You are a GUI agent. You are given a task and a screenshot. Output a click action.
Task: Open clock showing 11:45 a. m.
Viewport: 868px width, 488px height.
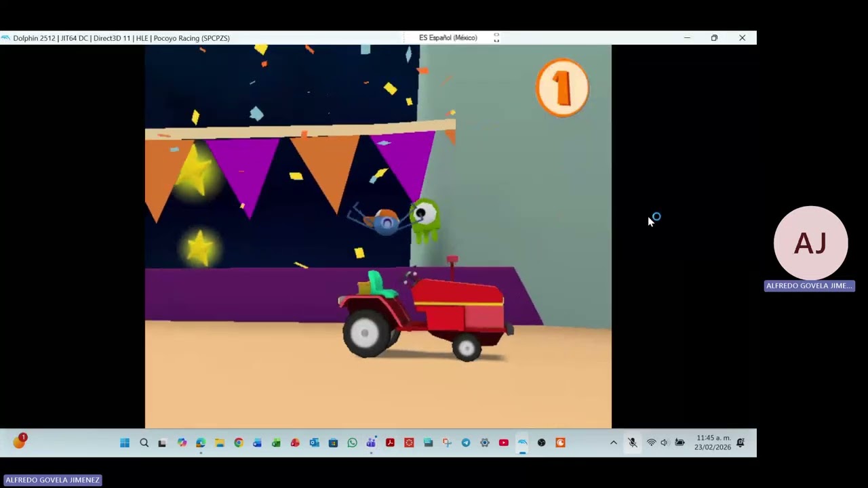[x=713, y=443]
